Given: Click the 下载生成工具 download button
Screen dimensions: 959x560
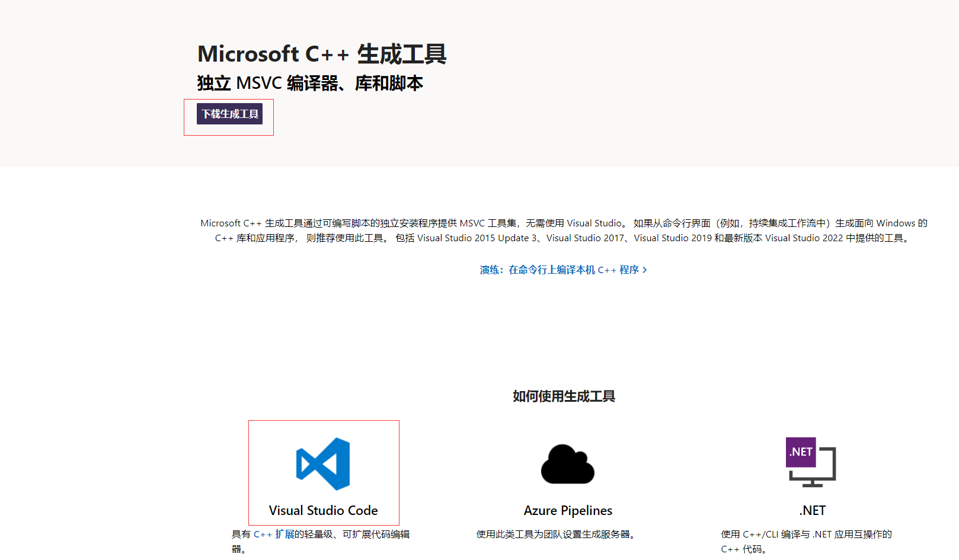Looking at the screenshot, I should tap(229, 114).
